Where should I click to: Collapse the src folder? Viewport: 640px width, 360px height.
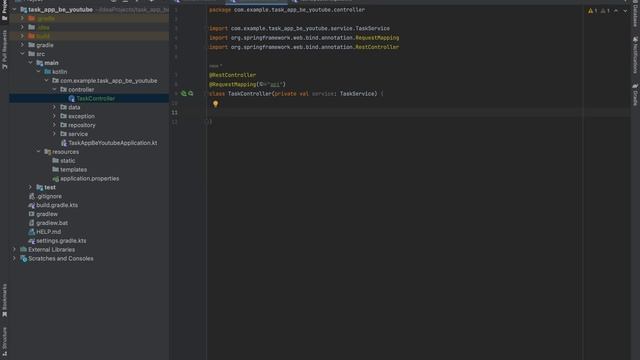click(x=22, y=54)
